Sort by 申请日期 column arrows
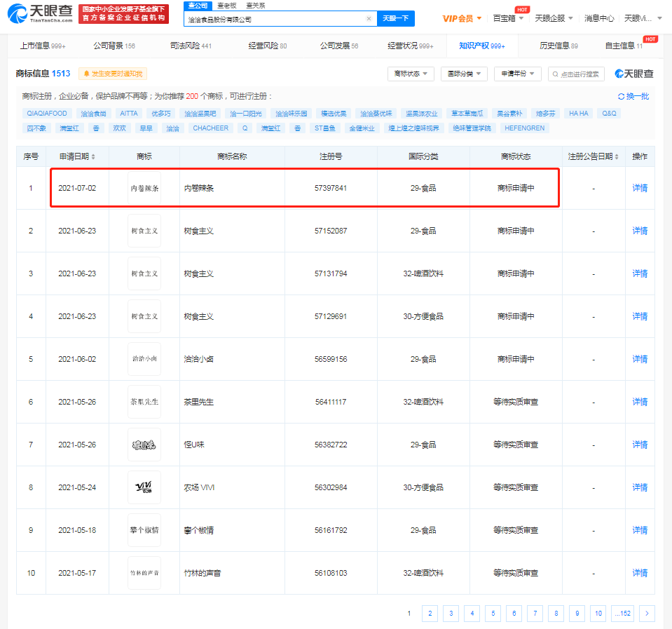The height and width of the screenshot is (629, 672). coord(93,157)
